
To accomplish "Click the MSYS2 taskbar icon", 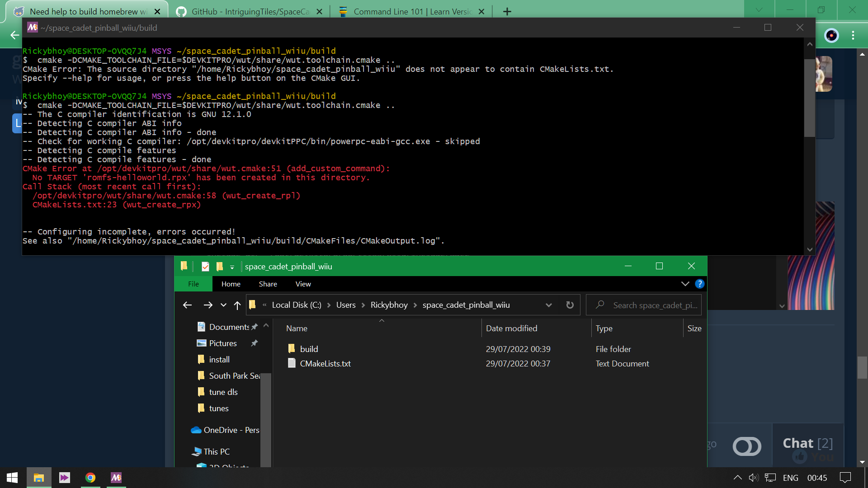I will click(116, 478).
